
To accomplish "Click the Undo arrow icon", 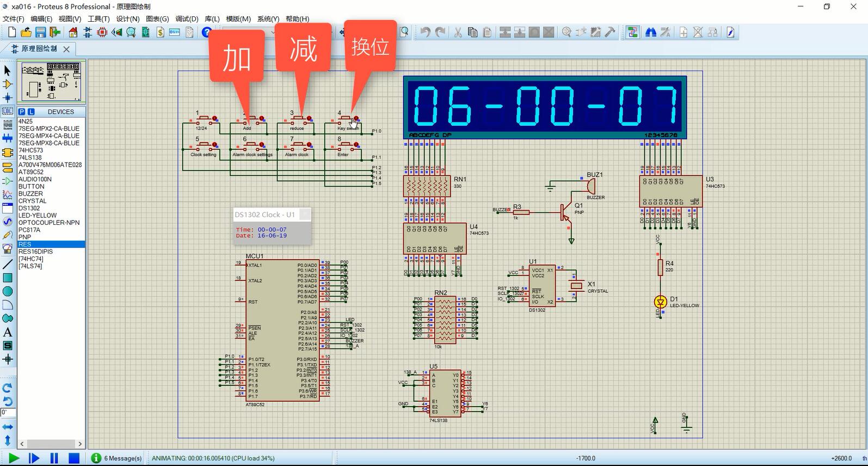I will pyautogui.click(x=426, y=33).
